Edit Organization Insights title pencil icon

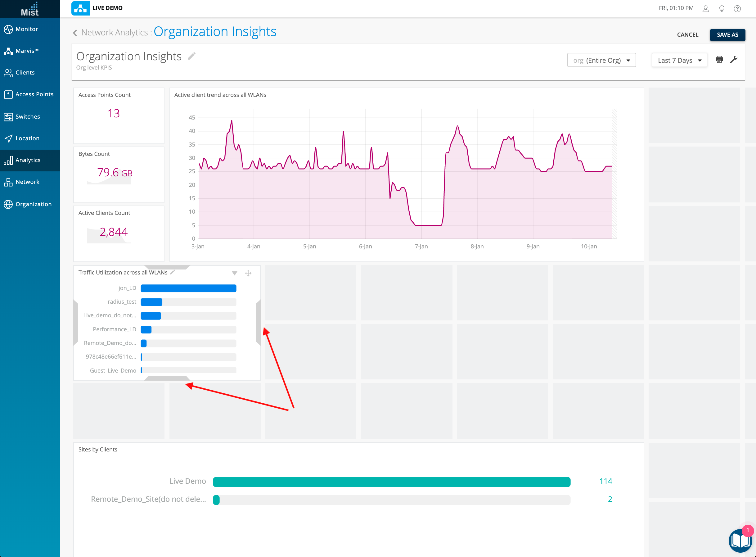(x=191, y=56)
